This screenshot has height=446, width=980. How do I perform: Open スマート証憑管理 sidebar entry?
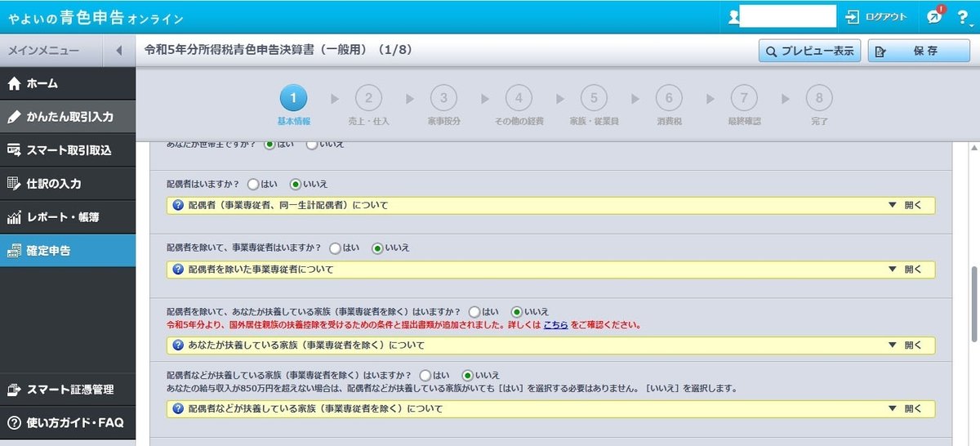coord(68,390)
